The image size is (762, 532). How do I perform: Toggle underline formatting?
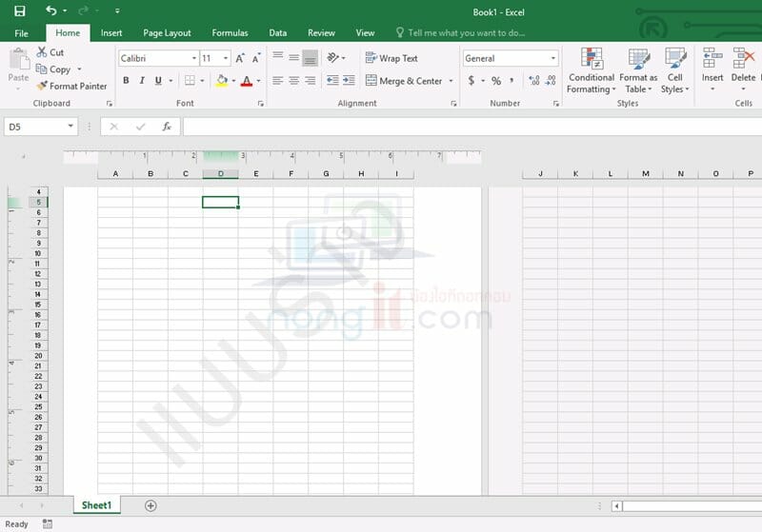tap(158, 81)
